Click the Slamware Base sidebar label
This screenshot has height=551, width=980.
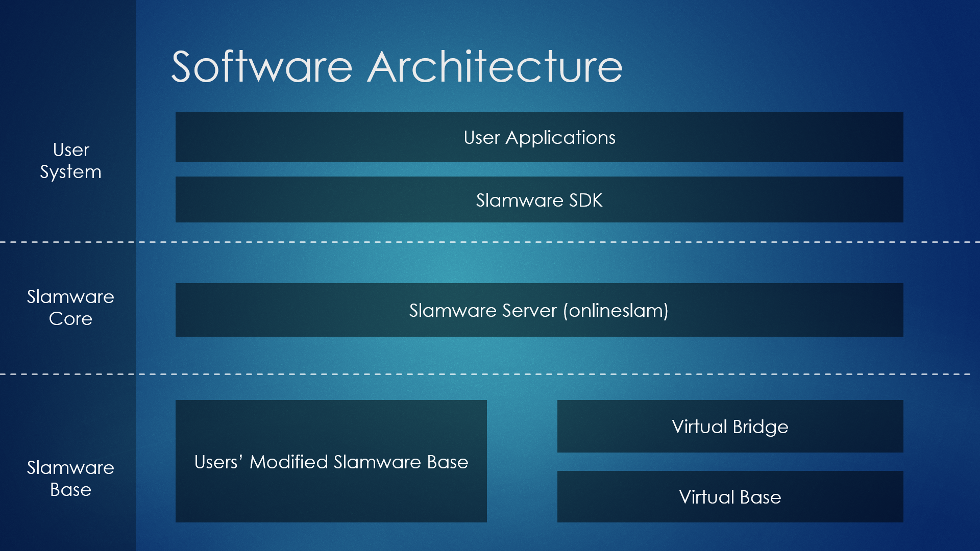point(70,478)
